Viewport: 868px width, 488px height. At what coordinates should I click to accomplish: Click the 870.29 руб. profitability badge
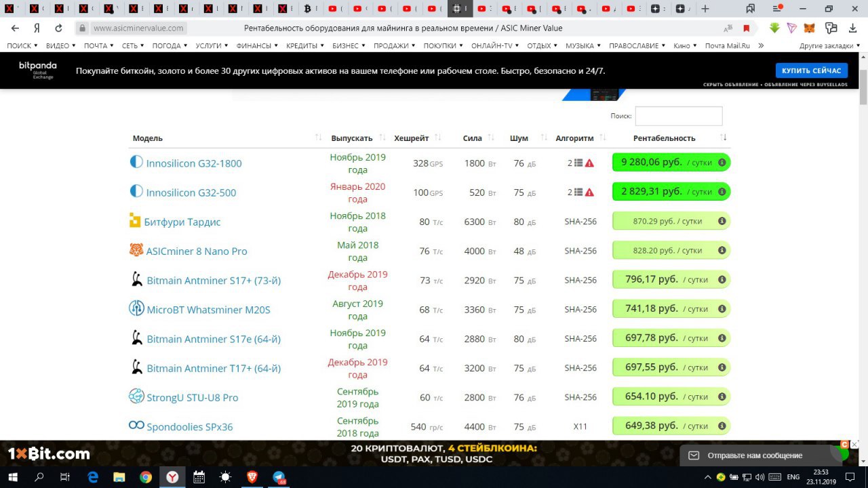(x=671, y=221)
